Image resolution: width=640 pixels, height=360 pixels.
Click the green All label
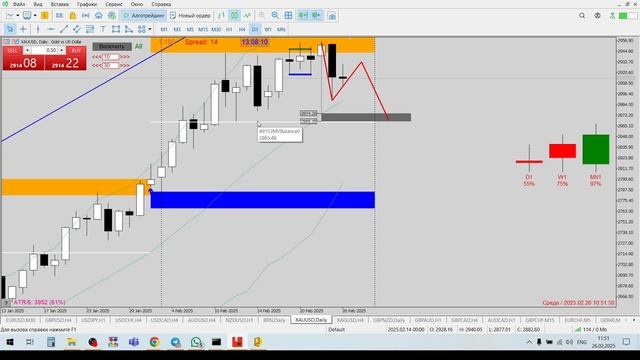click(x=138, y=47)
